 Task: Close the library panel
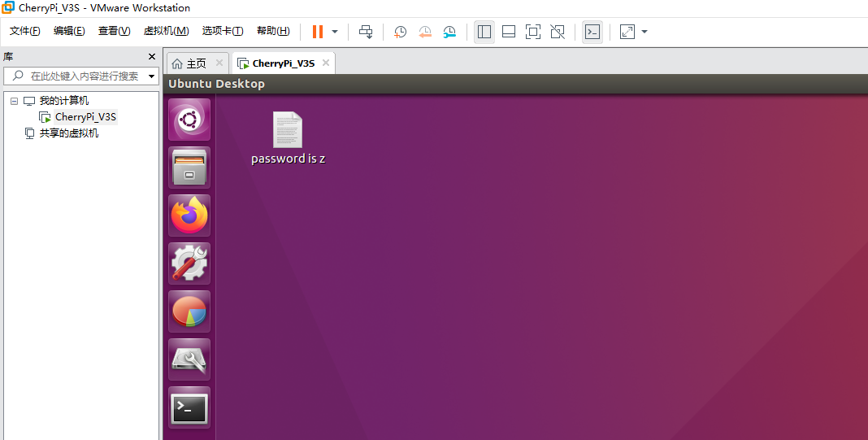click(152, 56)
